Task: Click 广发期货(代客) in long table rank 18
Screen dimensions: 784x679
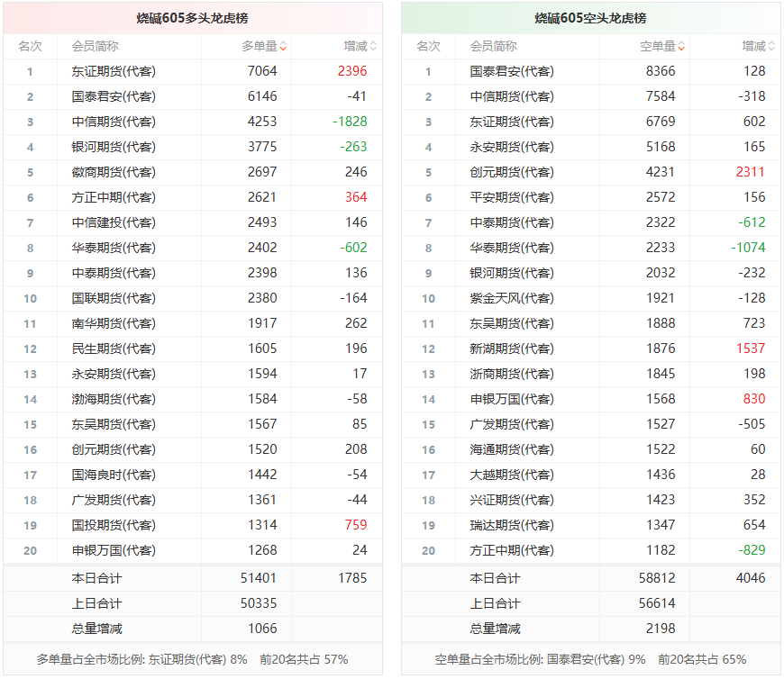Action: (114, 500)
